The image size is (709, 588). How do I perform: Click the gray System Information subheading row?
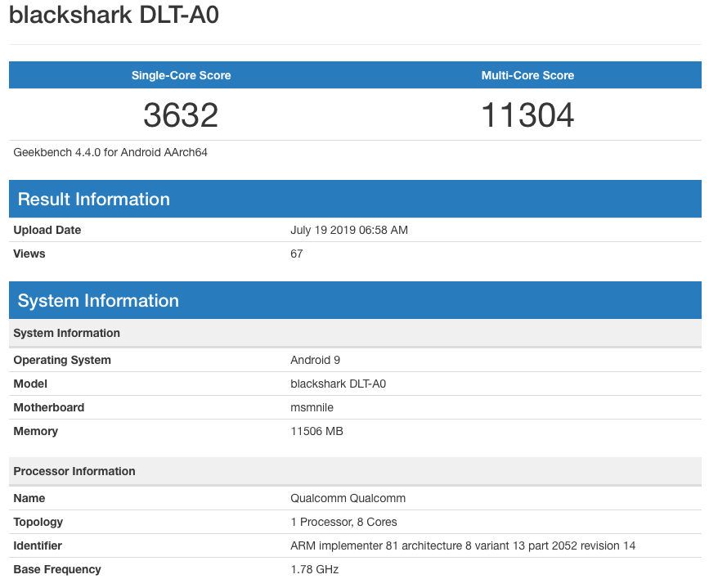[67, 334]
